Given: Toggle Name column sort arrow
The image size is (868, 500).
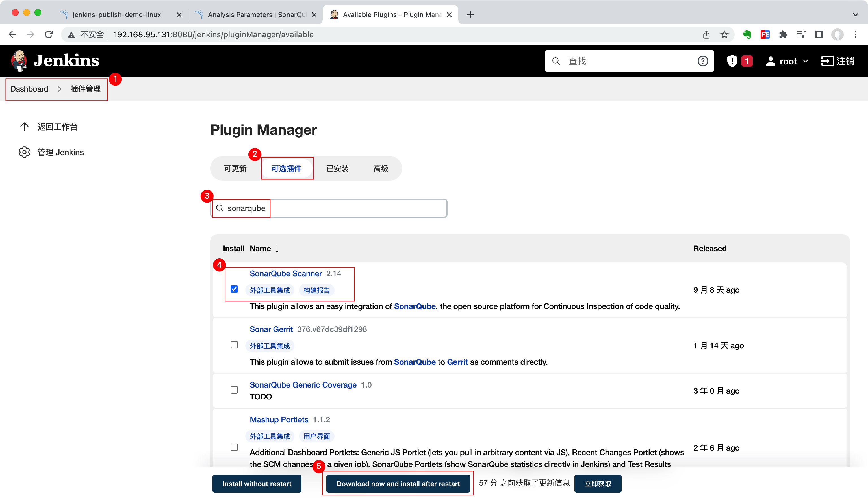Looking at the screenshot, I should [x=277, y=249].
